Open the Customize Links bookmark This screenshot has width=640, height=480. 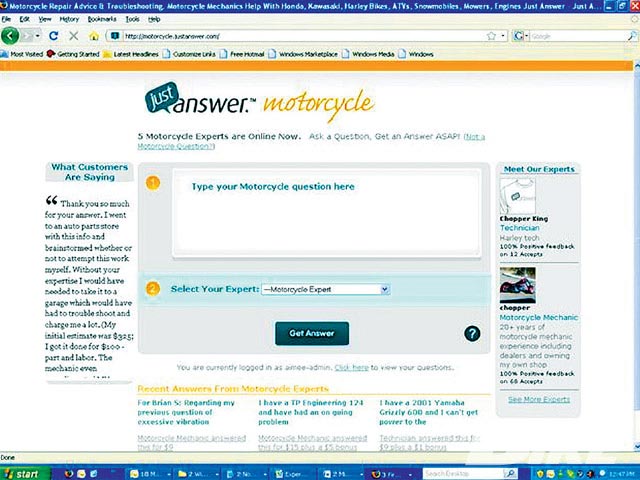pos(189,54)
